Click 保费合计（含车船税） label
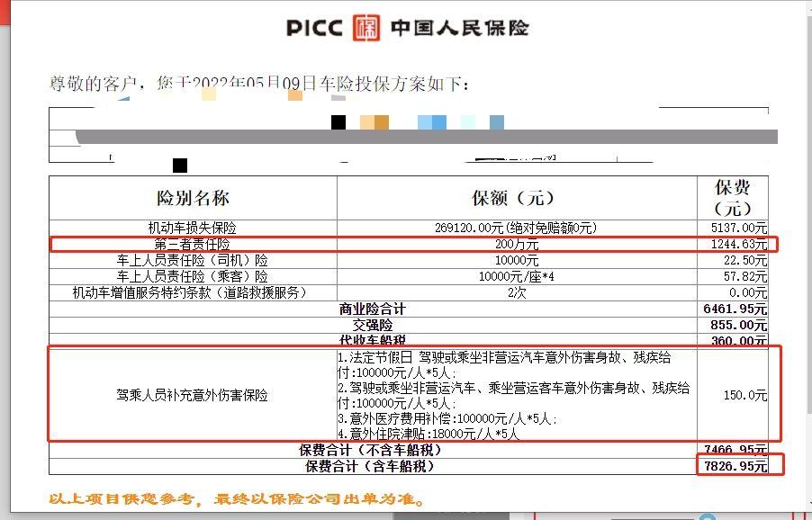The height and width of the screenshot is (520, 812). (x=370, y=466)
